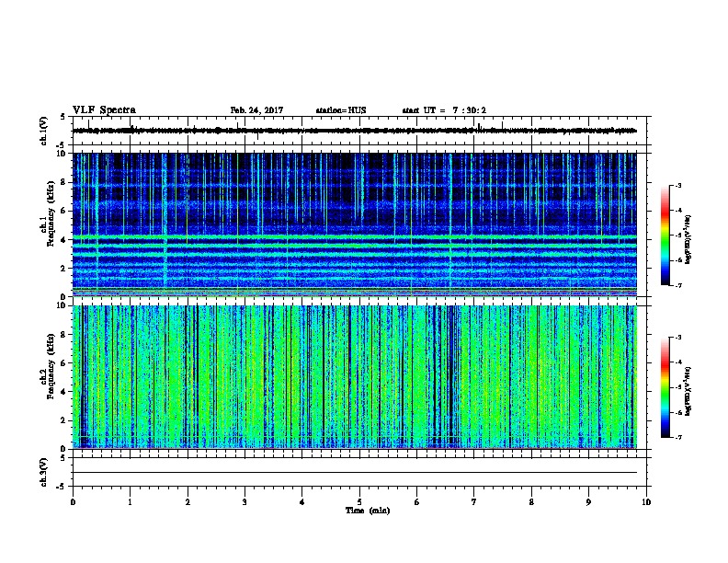
Task: Click the bright 4 kHz band in the ch.1 spectrogram
Action: point(355,237)
